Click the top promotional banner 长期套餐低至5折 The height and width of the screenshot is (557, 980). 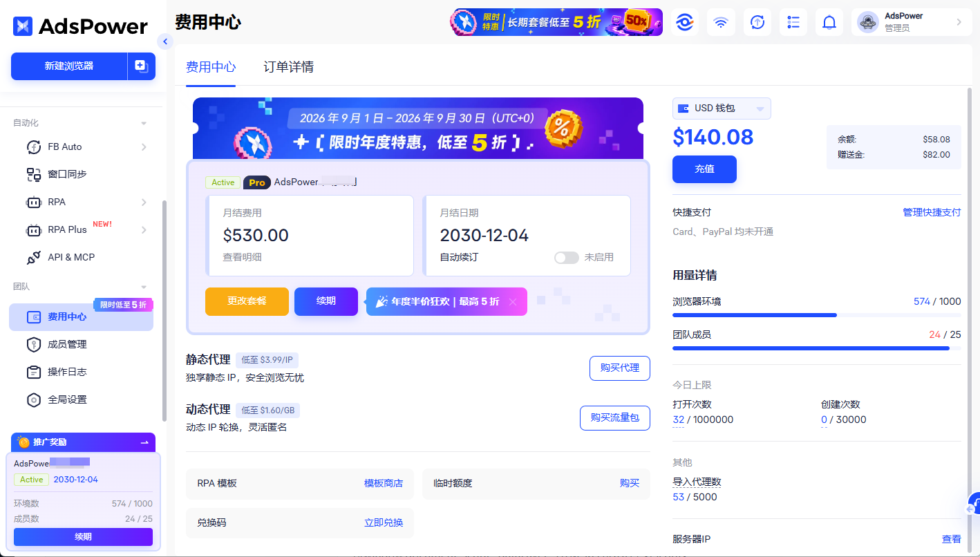(556, 22)
